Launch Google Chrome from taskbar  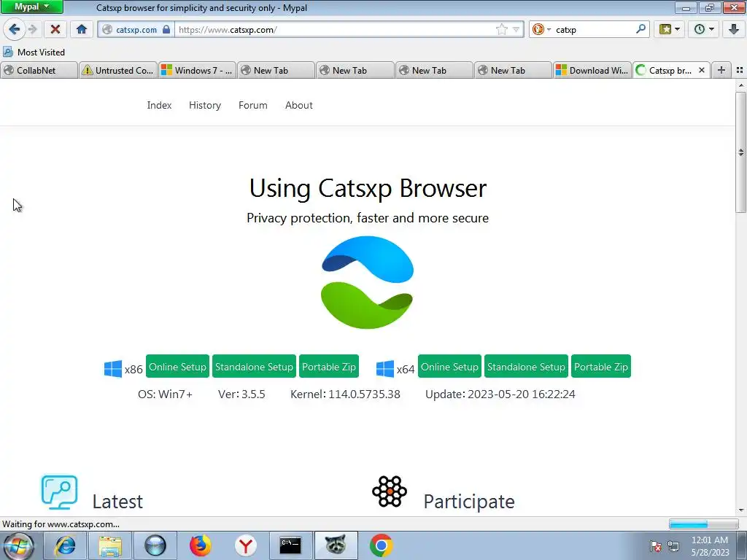(381, 545)
